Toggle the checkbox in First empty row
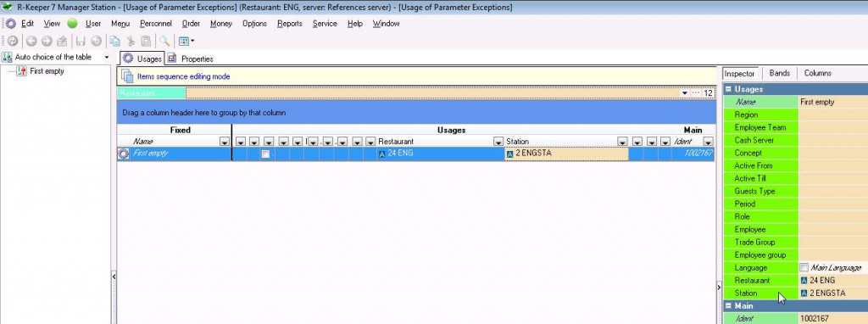Image resolution: width=868 pixels, height=324 pixels. [265, 154]
